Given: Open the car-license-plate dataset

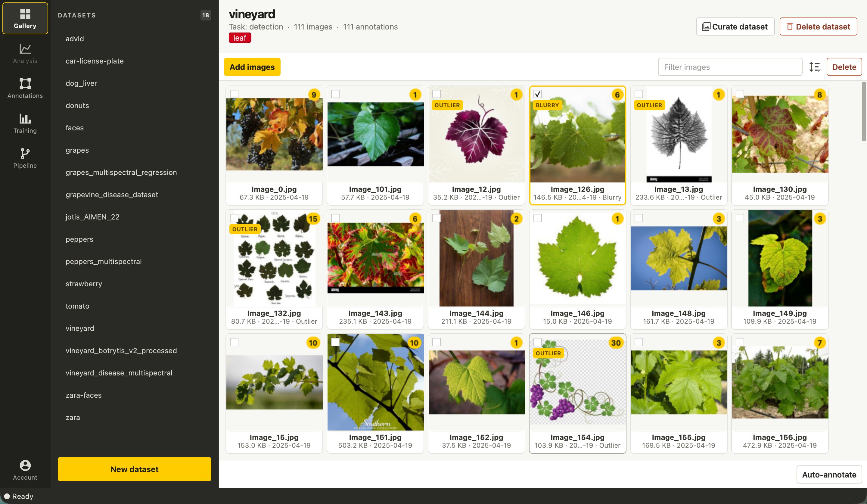Looking at the screenshot, I should pyautogui.click(x=135, y=61).
